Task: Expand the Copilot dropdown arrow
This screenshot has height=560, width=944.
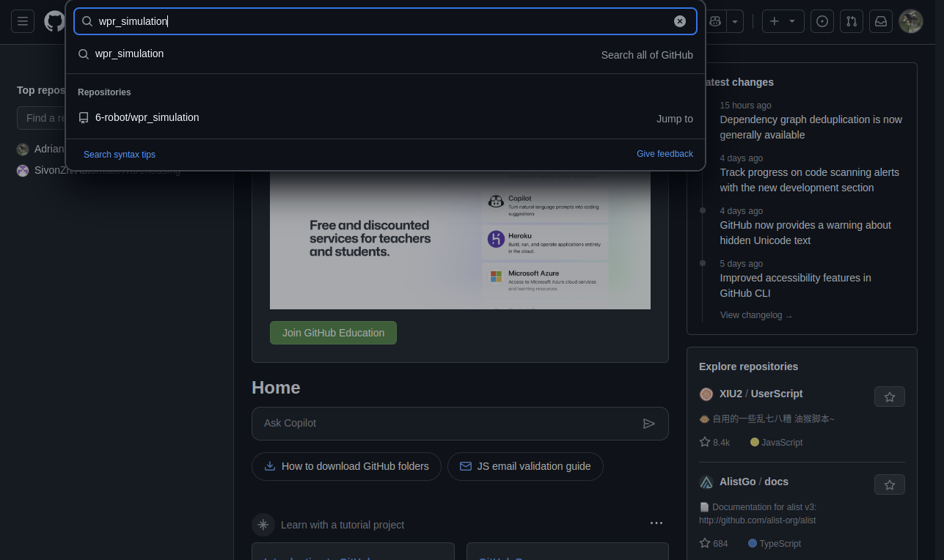Action: pyautogui.click(x=736, y=21)
